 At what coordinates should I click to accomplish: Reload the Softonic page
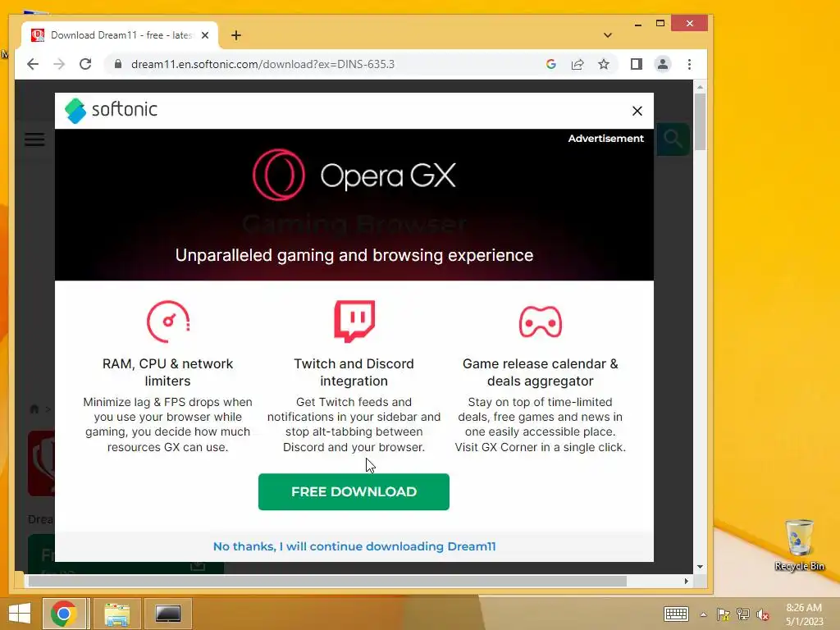click(85, 64)
